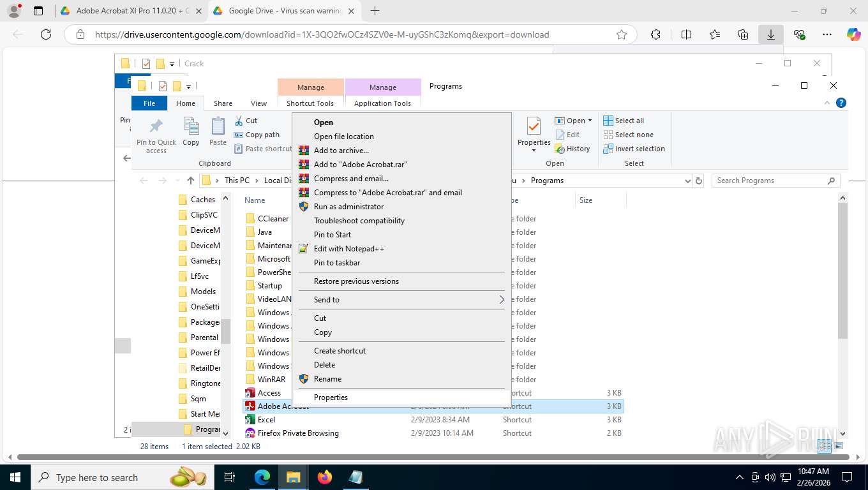Image resolution: width=868 pixels, height=490 pixels.
Task: Open the ribbon Open dropdown arrow
Action: (590, 121)
